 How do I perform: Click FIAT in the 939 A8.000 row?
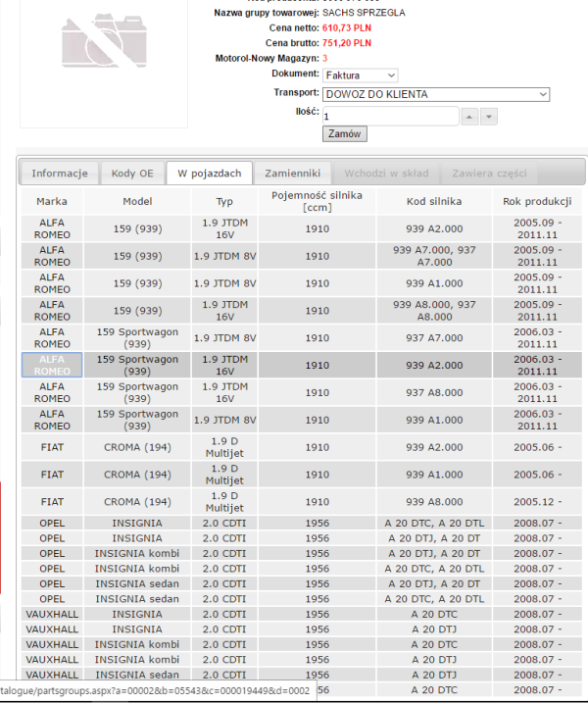pyautogui.click(x=52, y=502)
